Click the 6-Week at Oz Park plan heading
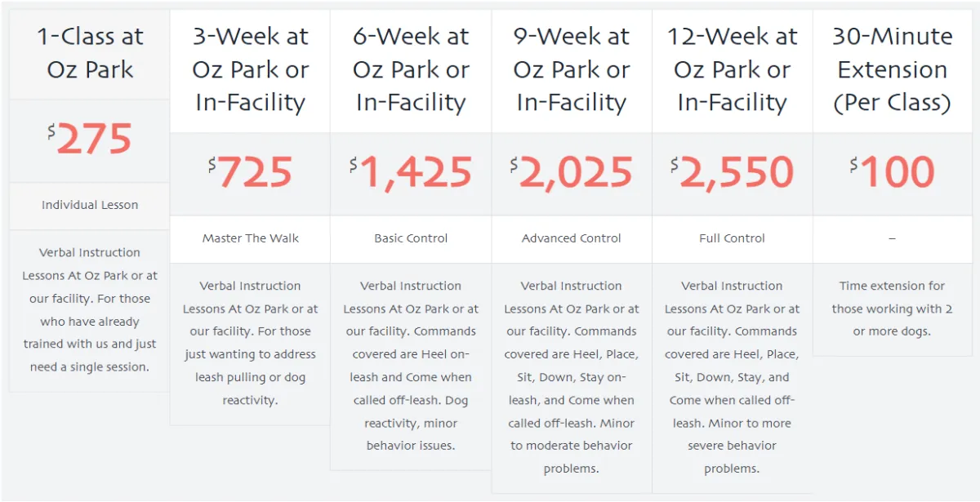980x502 pixels. coord(411,69)
